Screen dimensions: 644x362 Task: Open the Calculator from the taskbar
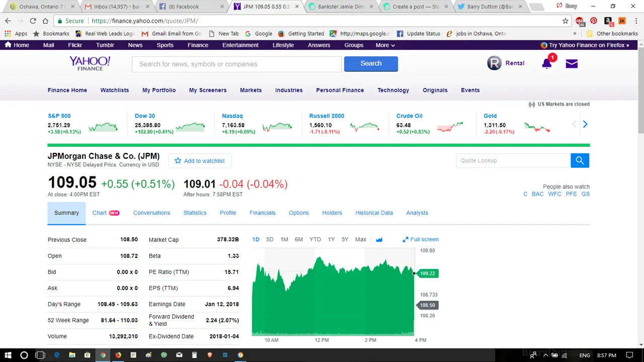[x=194, y=355]
